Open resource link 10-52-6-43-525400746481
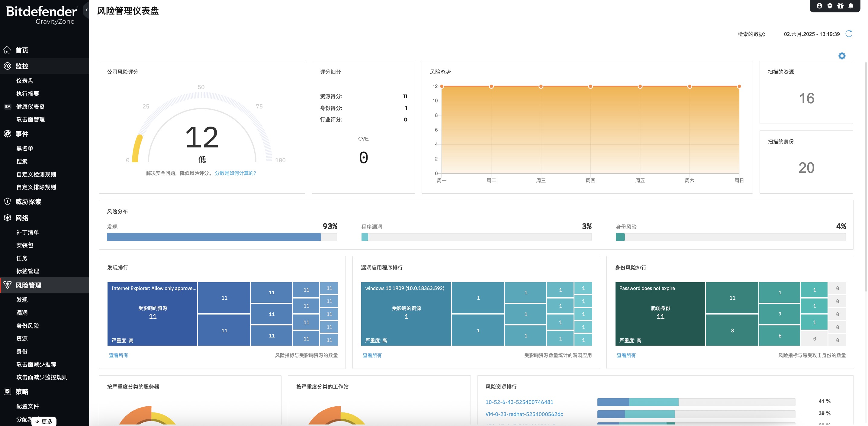 [x=519, y=402]
